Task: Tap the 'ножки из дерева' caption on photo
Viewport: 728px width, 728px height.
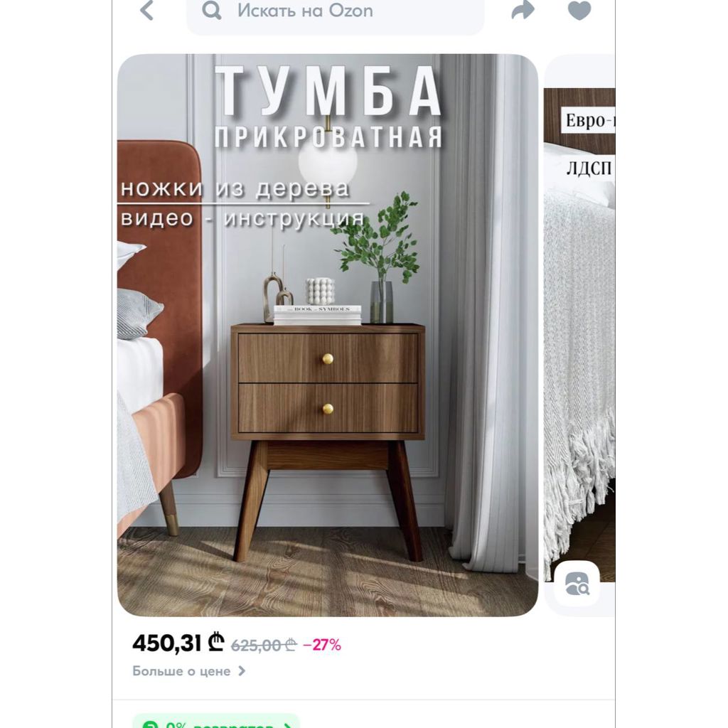Action: point(235,188)
